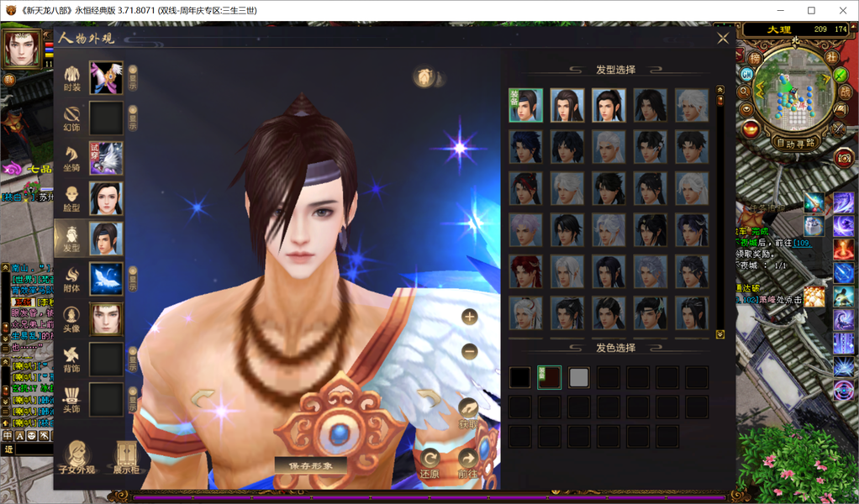Screen dimensions: 859x504
Task: Rotate character left with arrow
Action: 203,398
